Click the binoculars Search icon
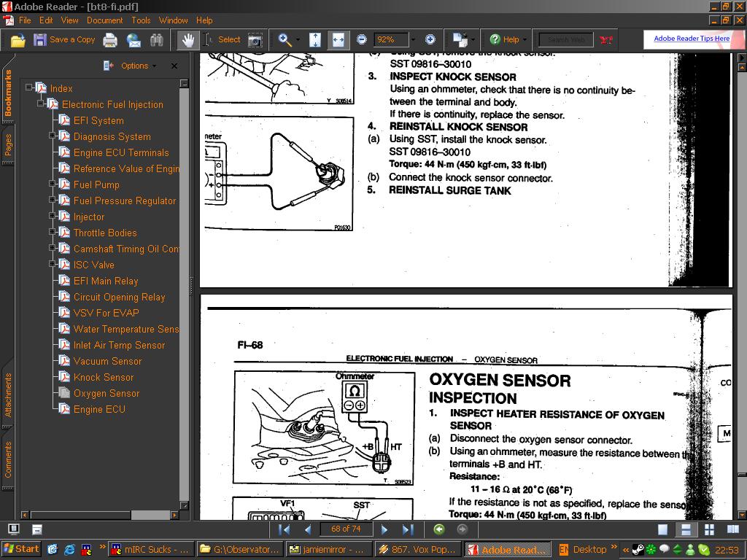 click(156, 40)
